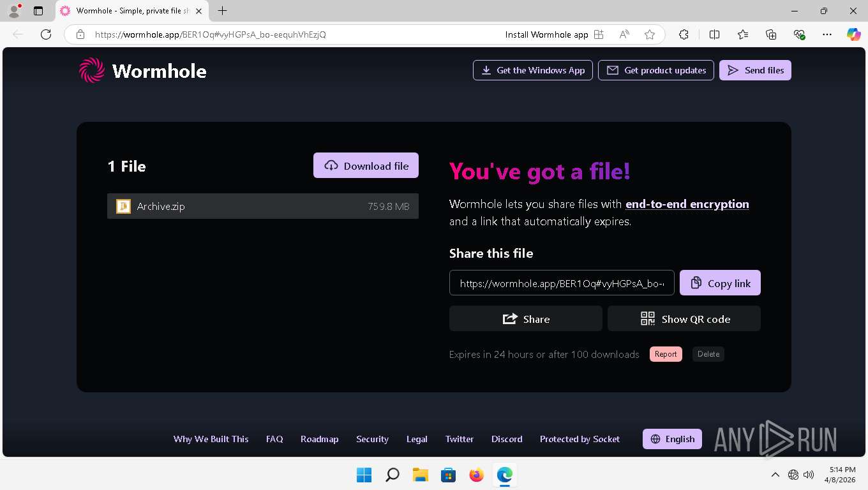The image size is (868, 490).
Task: Open the Discord footer link
Action: [507, 439]
